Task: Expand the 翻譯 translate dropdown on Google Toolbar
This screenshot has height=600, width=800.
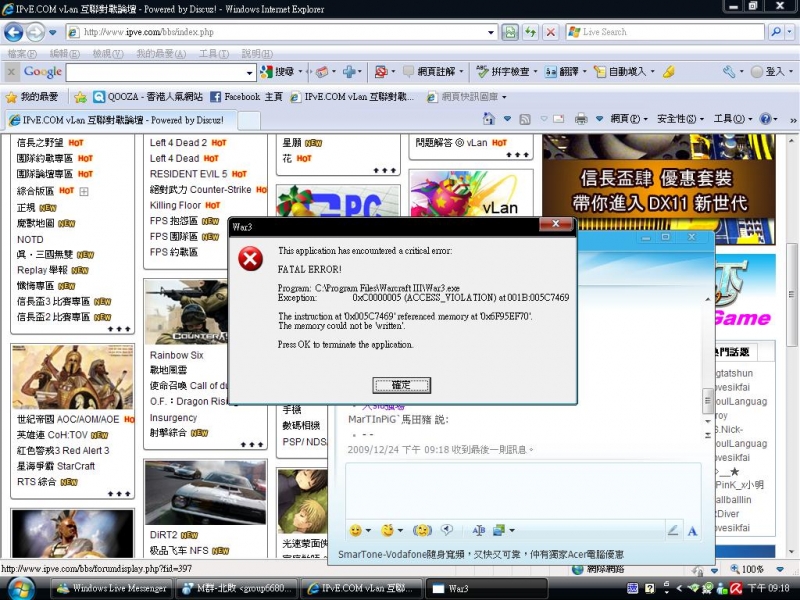Action: (x=583, y=71)
